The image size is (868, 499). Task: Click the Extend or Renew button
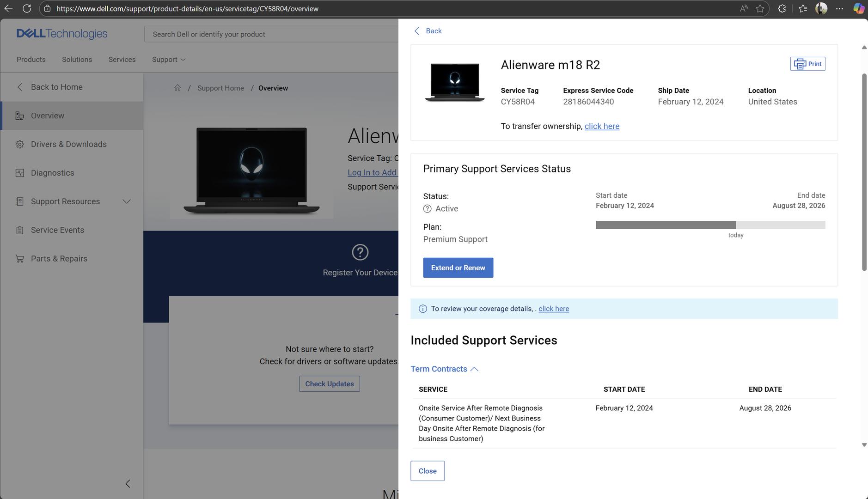pyautogui.click(x=458, y=268)
